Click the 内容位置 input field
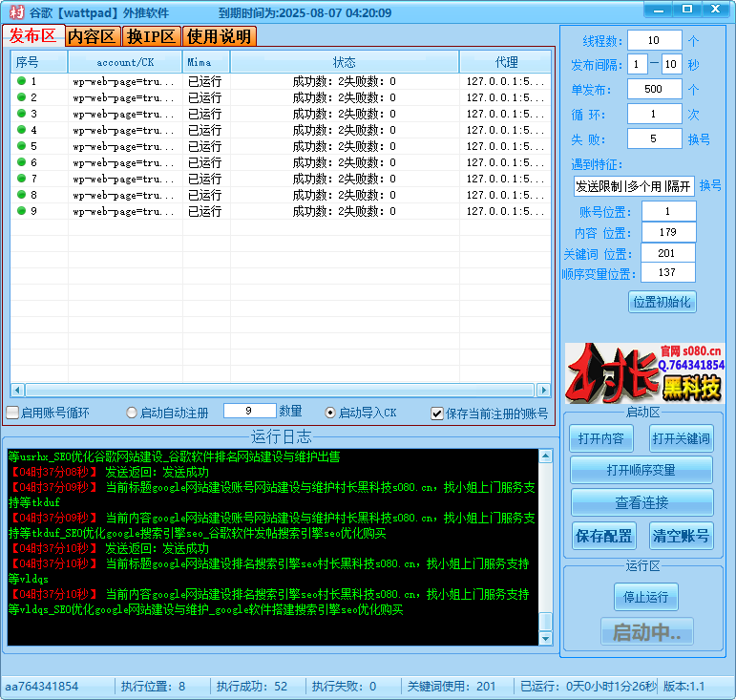This screenshot has width=736, height=700. (x=668, y=232)
